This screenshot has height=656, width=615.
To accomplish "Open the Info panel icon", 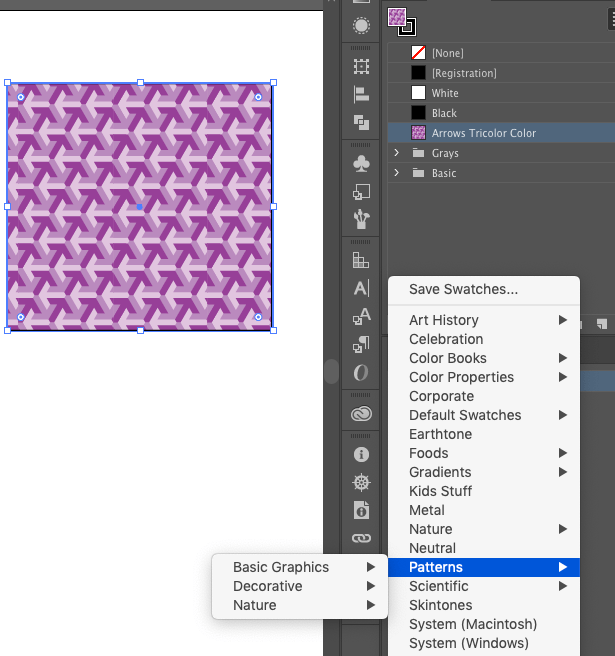I will pos(361,454).
